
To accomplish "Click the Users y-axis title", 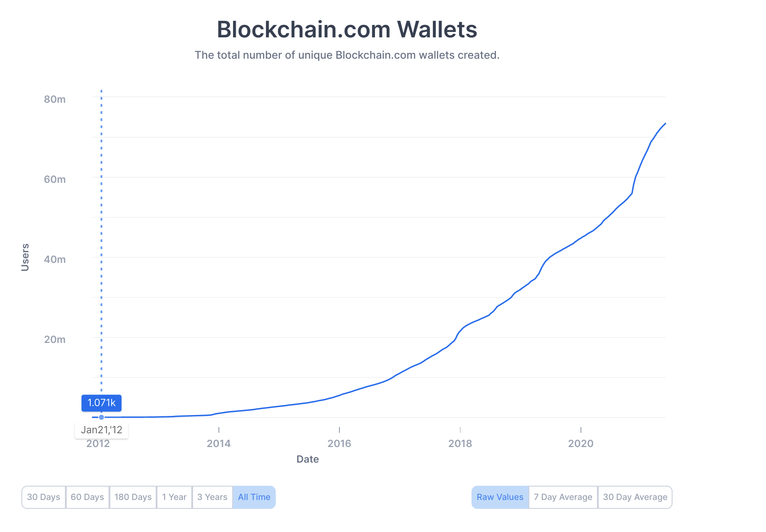I will coord(25,257).
